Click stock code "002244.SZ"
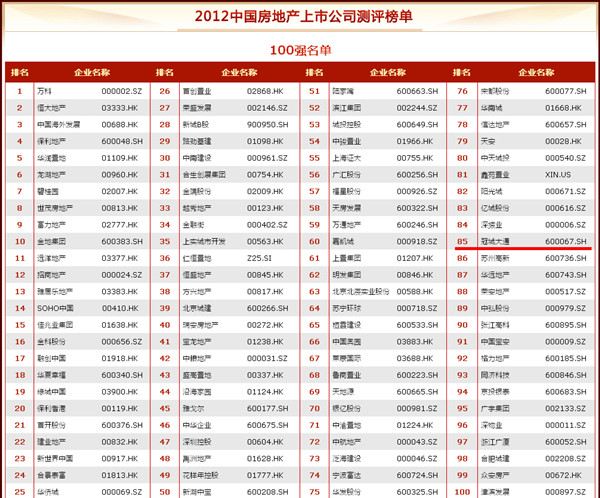Viewport: 600px width, 498px height. point(417,108)
